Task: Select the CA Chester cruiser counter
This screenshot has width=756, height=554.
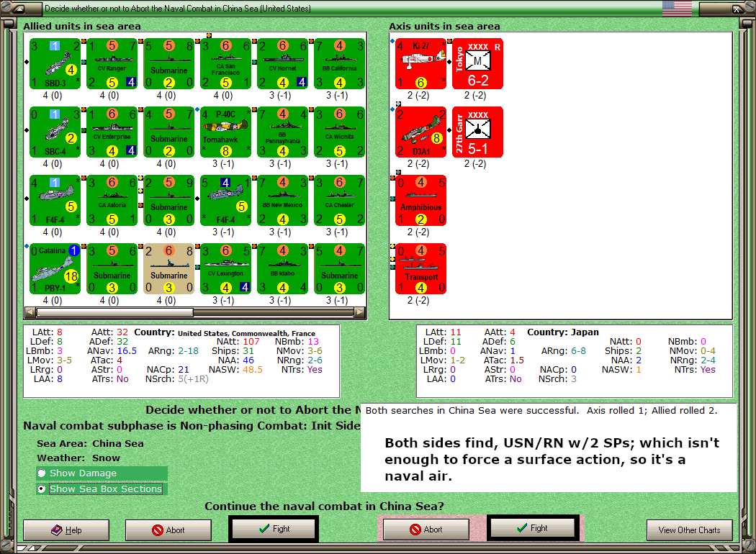Action: pyautogui.click(x=339, y=201)
